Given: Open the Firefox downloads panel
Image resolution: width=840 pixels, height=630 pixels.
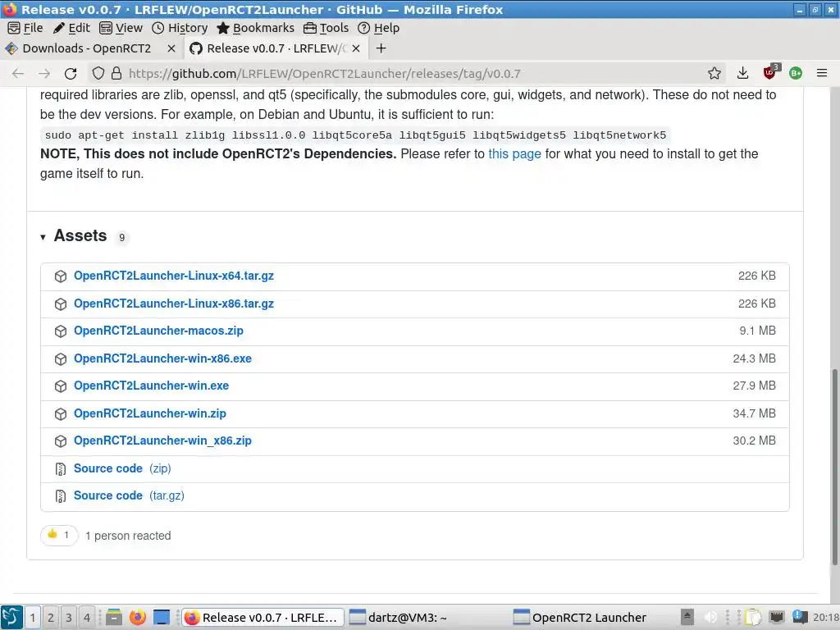Looking at the screenshot, I should pos(742,73).
